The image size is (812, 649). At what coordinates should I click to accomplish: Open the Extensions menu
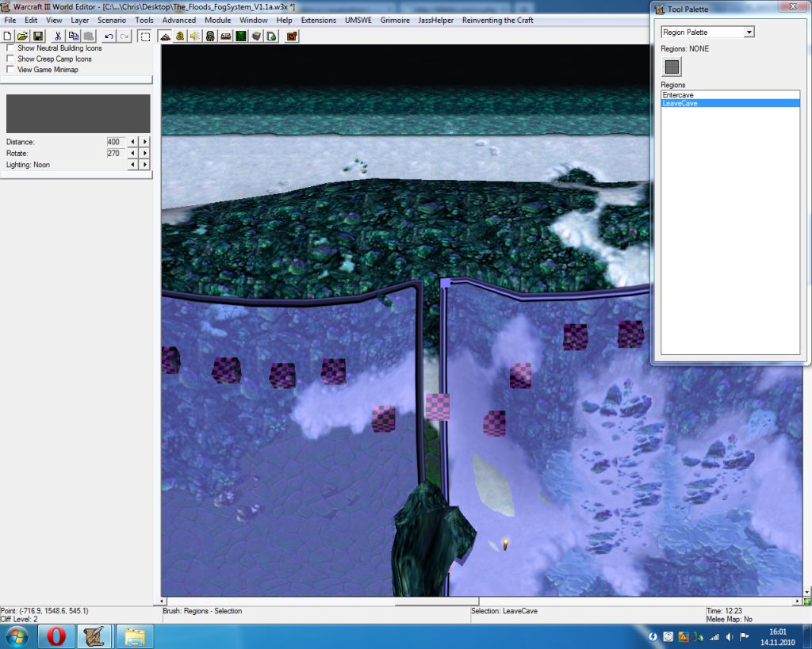click(x=319, y=20)
